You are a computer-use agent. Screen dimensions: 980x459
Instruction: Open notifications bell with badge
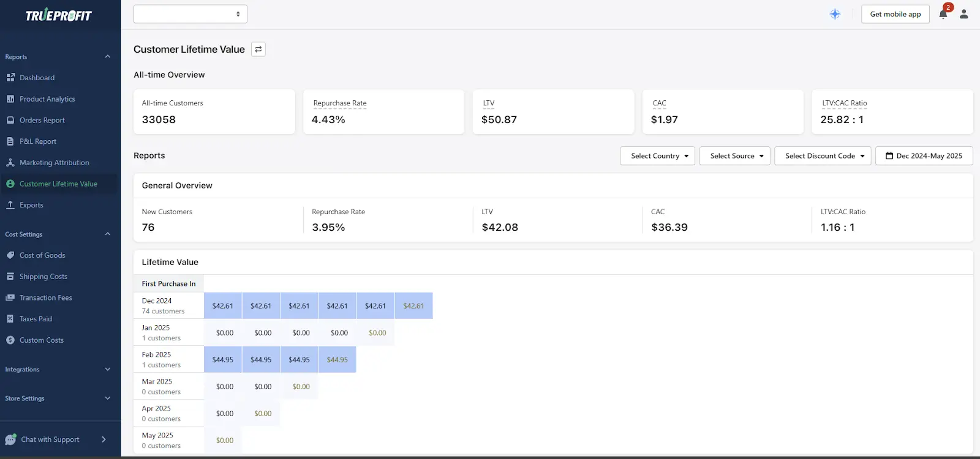pyautogui.click(x=944, y=13)
